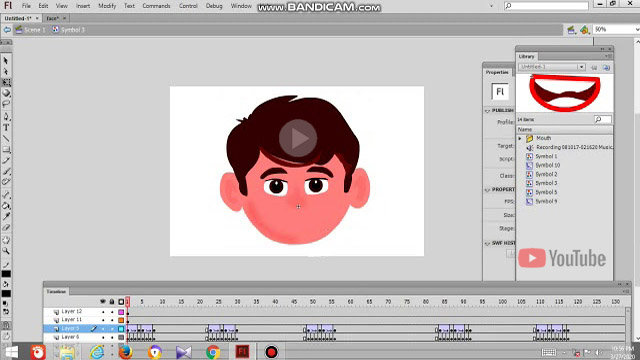640x360 pixels.
Task: Pick the Free Transform tool
Action: [6, 82]
